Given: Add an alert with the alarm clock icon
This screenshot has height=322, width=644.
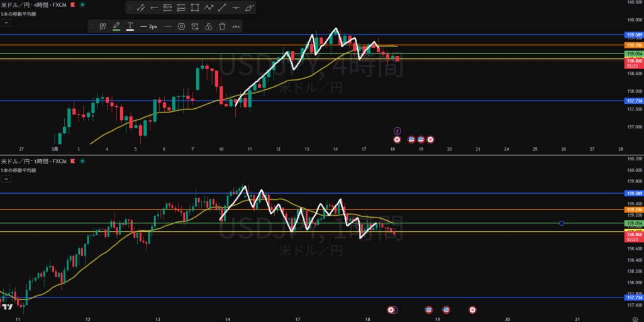Looking at the screenshot, I should (195, 26).
